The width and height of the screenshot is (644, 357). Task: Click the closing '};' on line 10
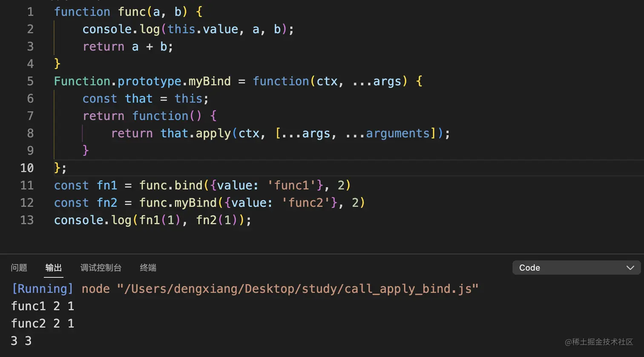click(60, 168)
